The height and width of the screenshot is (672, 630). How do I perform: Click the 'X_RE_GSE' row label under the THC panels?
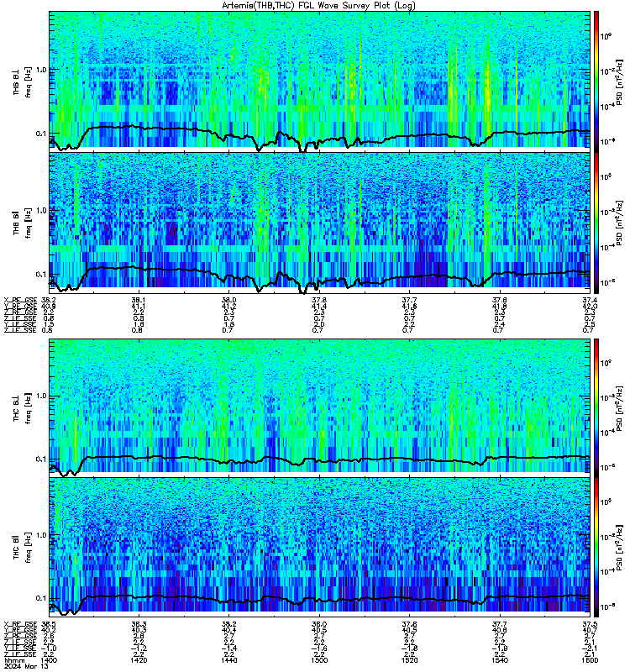20,624
